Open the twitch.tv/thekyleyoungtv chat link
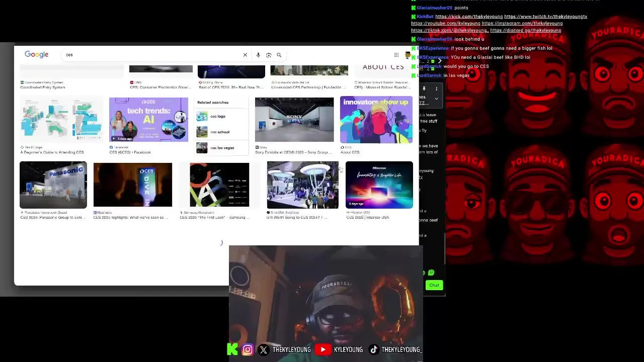644x362 pixels. tap(546, 17)
